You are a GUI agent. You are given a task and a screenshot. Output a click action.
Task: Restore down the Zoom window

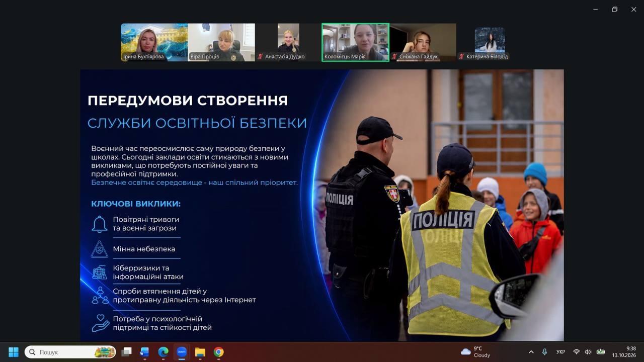pos(614,9)
